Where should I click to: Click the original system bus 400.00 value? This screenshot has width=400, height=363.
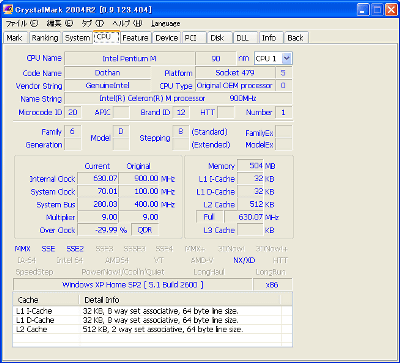139,204
